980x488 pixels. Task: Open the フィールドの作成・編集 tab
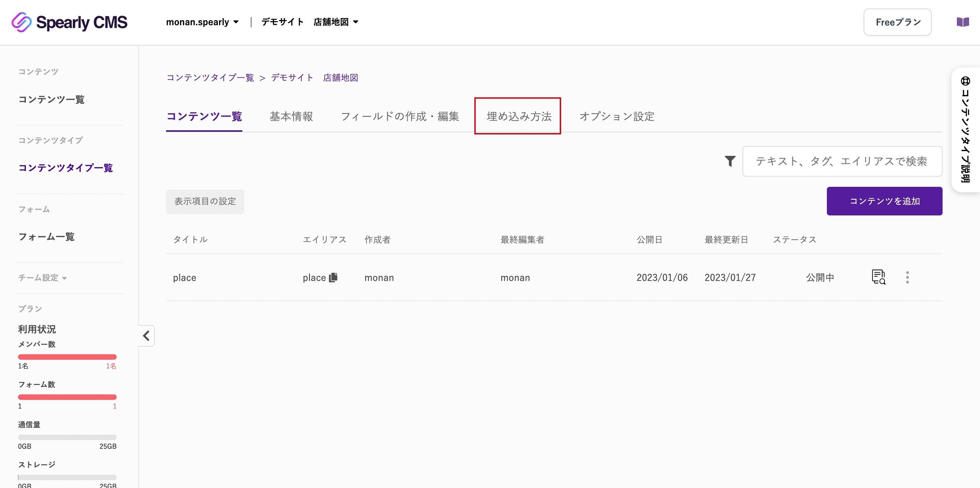[x=400, y=116]
